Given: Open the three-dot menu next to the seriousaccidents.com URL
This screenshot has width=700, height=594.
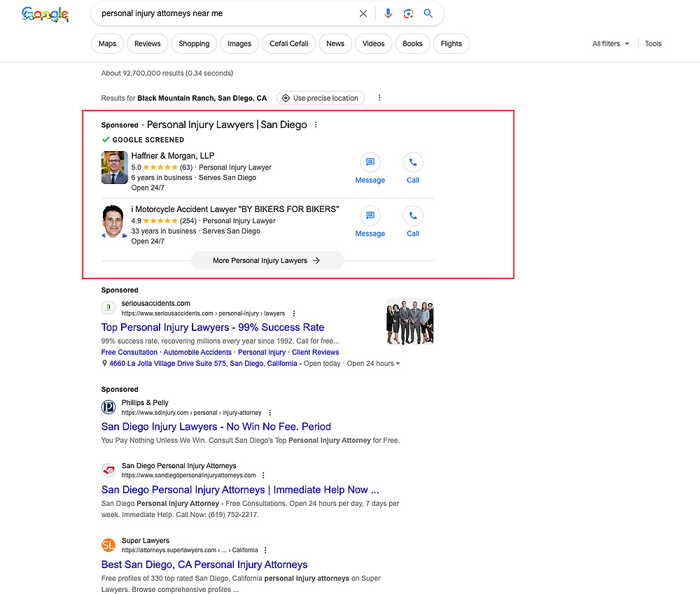Looking at the screenshot, I should (x=294, y=313).
